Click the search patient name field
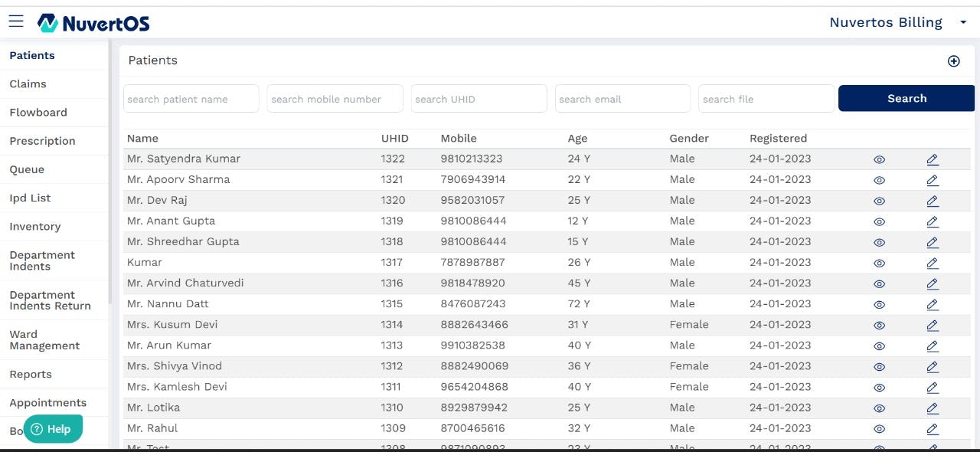The width and height of the screenshot is (980, 452). [x=191, y=99]
